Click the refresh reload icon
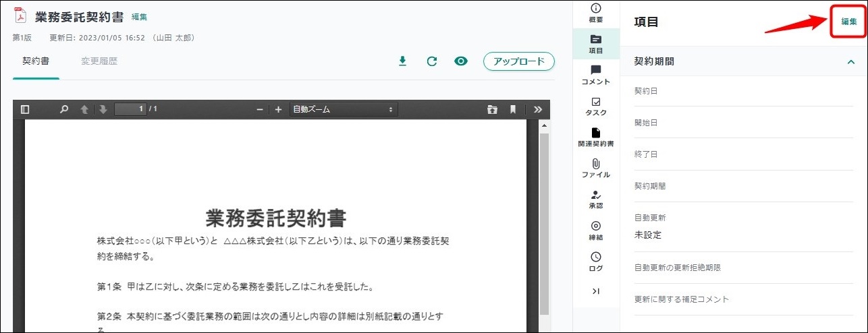This screenshot has width=868, height=333. pos(432,61)
